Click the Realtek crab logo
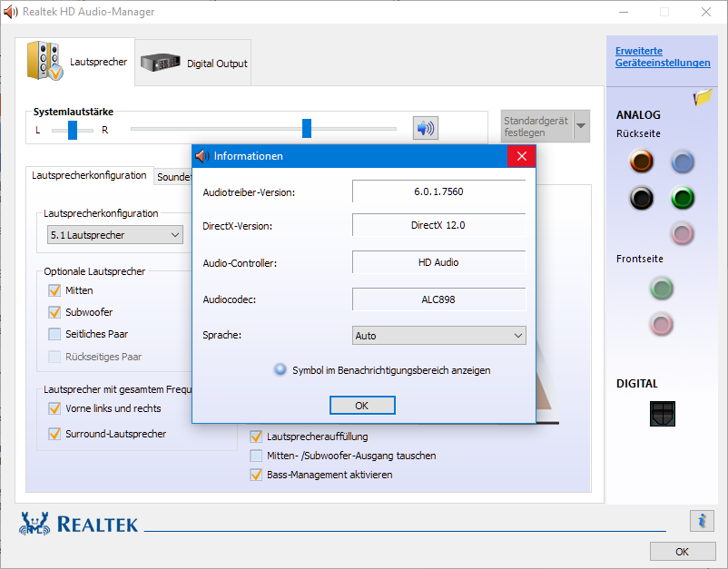Image resolution: width=728 pixels, height=569 pixels. click(x=34, y=524)
